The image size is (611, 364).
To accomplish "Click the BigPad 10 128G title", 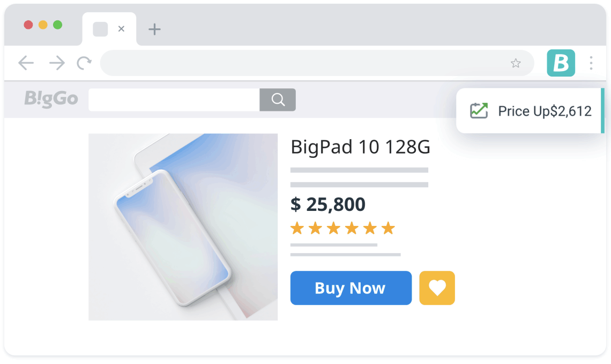I will click(x=361, y=147).
